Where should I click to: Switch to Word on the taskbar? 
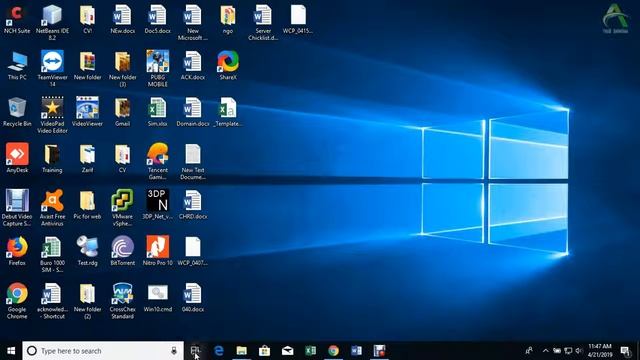(356, 351)
